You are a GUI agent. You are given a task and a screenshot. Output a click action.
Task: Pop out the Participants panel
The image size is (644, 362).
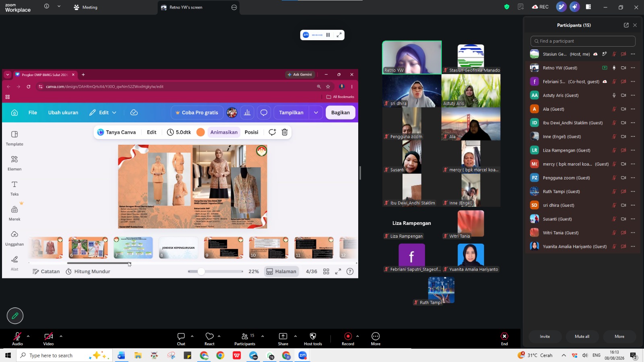[626, 25]
